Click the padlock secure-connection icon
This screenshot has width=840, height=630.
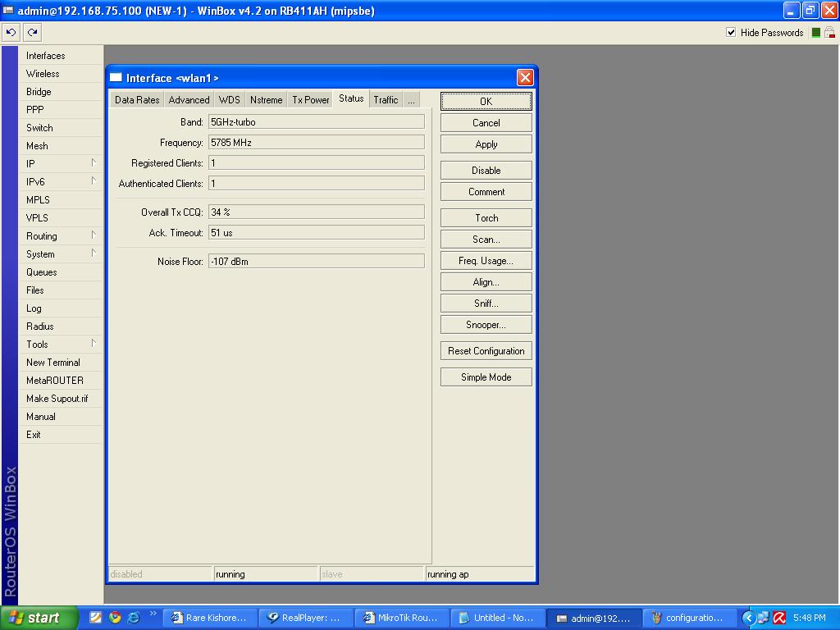[830, 33]
